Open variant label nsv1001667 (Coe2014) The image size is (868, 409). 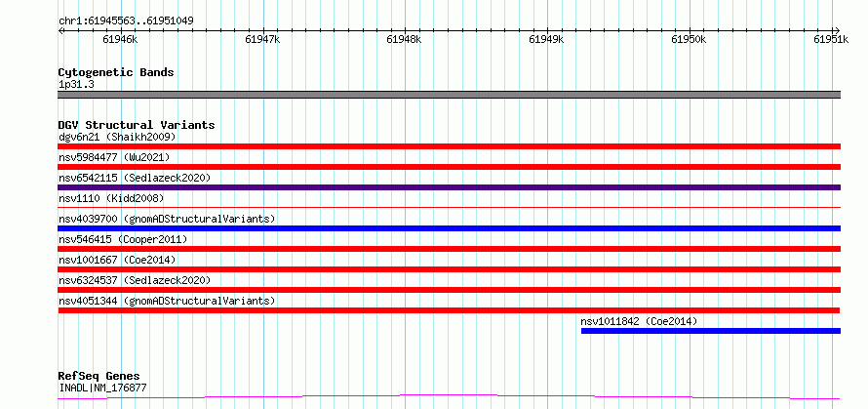tap(117, 260)
